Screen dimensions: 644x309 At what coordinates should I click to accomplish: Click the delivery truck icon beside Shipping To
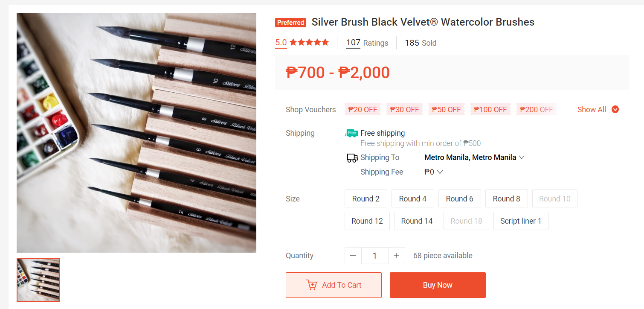[x=352, y=158]
